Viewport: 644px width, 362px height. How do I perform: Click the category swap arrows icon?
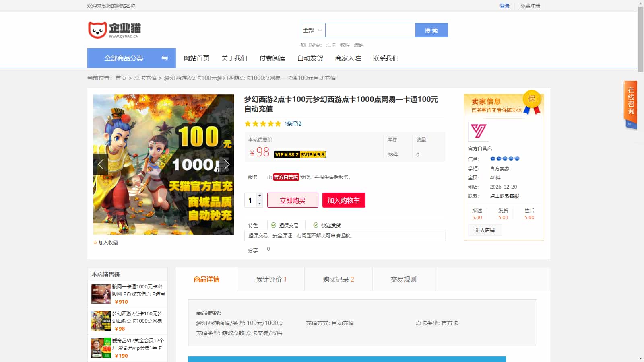pos(165,58)
